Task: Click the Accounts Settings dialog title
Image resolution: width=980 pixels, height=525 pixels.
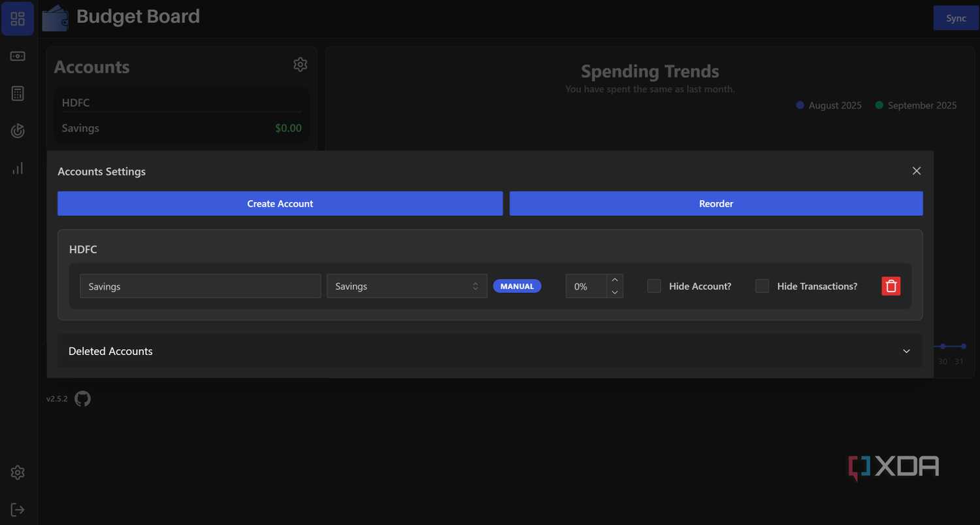Action: pyautogui.click(x=102, y=171)
